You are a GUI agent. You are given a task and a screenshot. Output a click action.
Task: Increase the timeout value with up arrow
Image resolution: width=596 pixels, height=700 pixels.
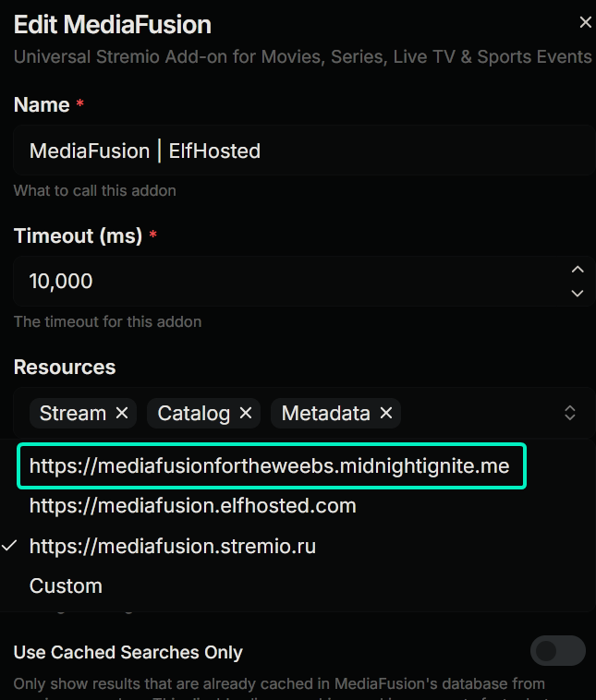[x=578, y=270]
